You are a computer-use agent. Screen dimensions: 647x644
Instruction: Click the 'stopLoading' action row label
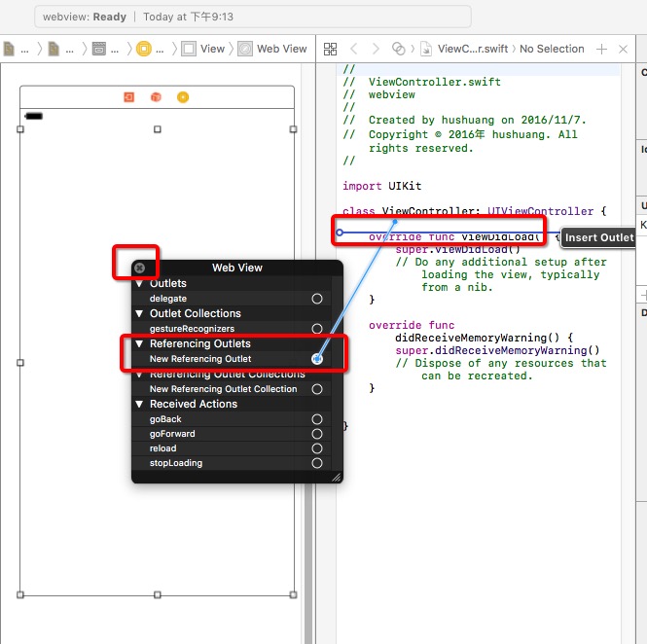pyautogui.click(x=176, y=463)
